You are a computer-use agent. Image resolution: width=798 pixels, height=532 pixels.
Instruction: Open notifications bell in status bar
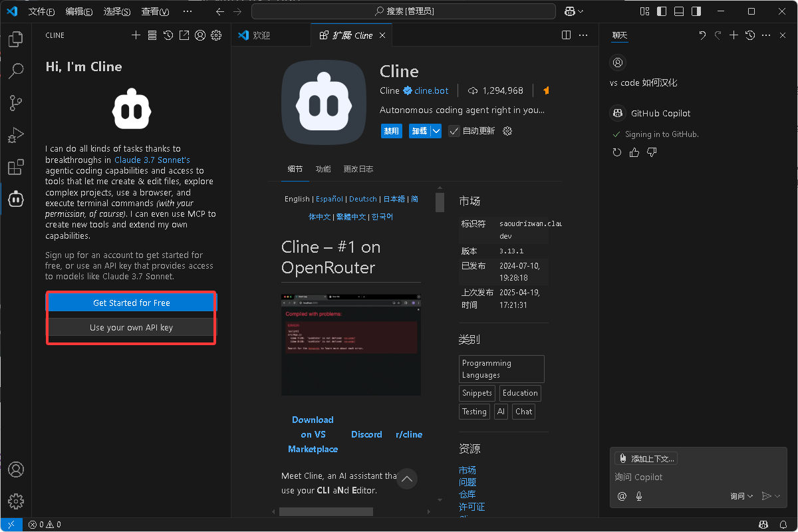783,525
